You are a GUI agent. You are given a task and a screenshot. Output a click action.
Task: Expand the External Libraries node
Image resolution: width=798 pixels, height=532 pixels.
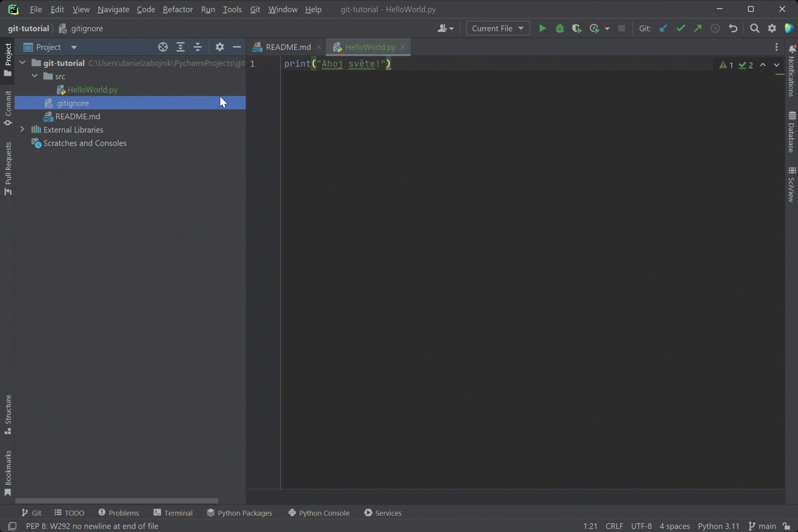(x=22, y=130)
